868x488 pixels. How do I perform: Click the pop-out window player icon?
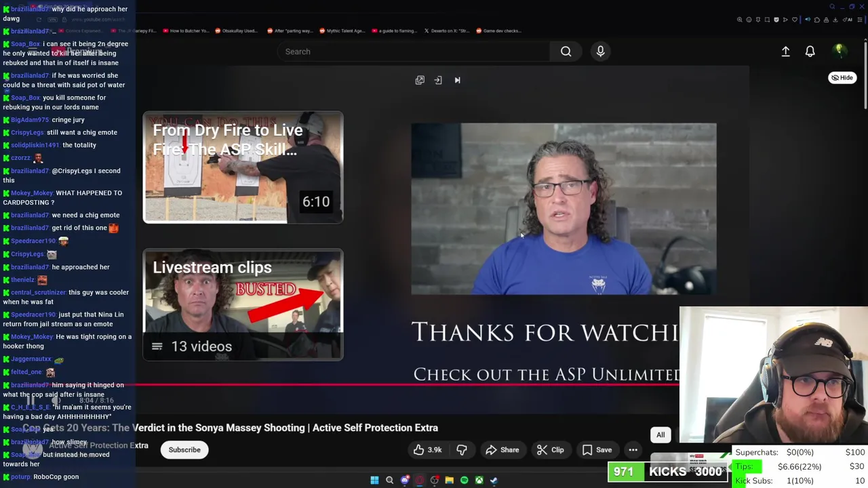pos(420,80)
